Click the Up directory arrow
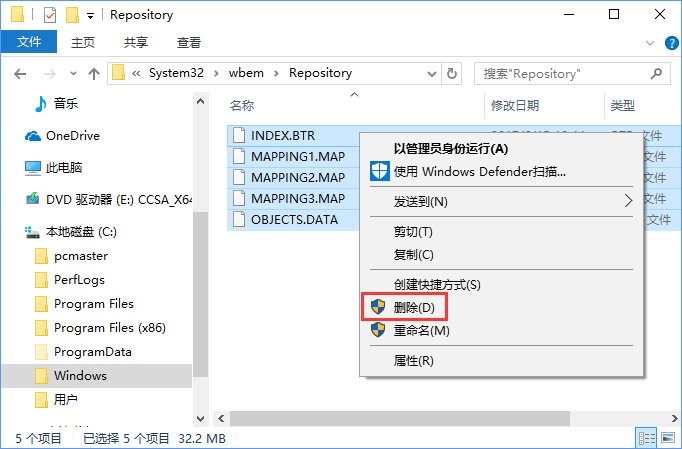The width and height of the screenshot is (682, 449). click(x=94, y=73)
